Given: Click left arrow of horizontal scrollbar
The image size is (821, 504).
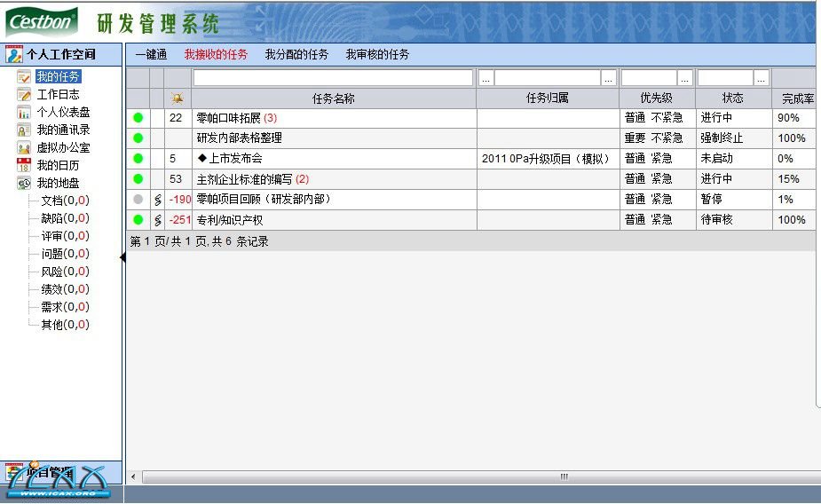Looking at the screenshot, I should coord(133,476).
